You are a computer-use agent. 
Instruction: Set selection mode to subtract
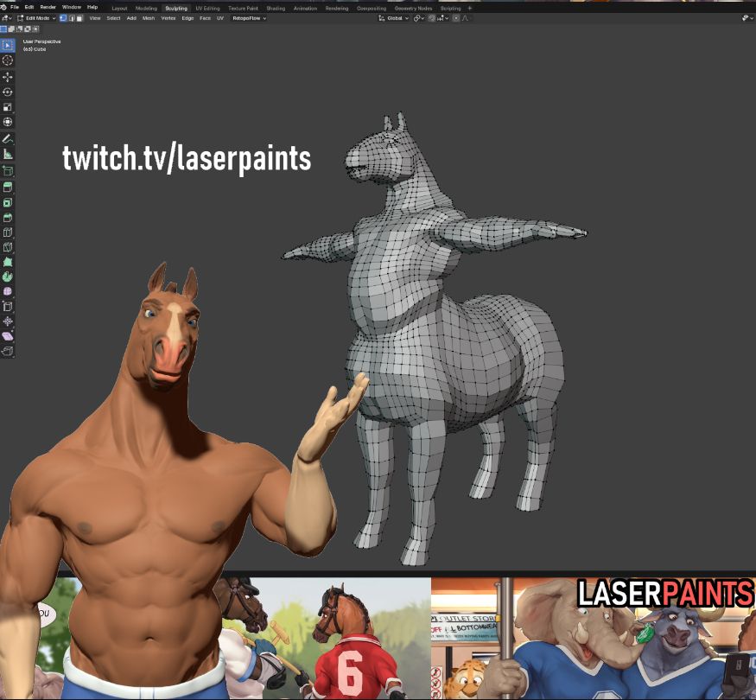click(x=19, y=29)
